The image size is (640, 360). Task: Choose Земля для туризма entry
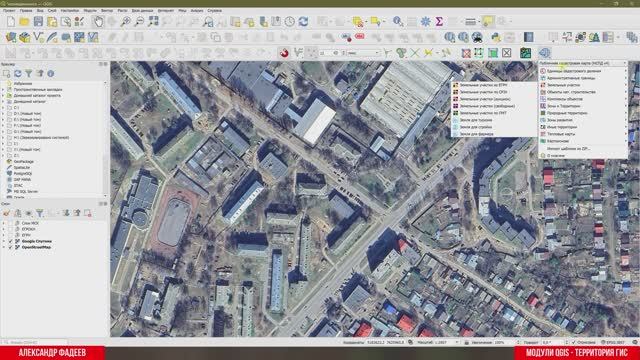coord(494,120)
